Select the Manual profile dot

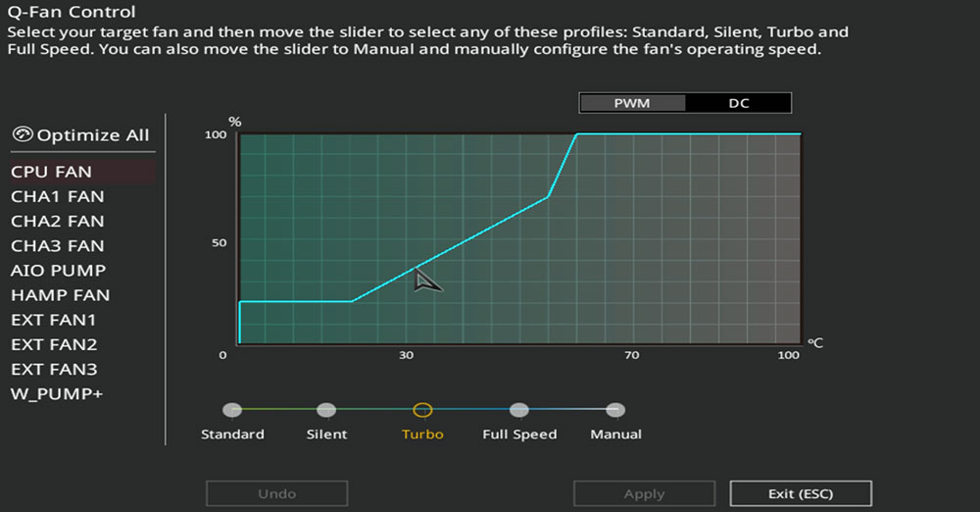(615, 410)
